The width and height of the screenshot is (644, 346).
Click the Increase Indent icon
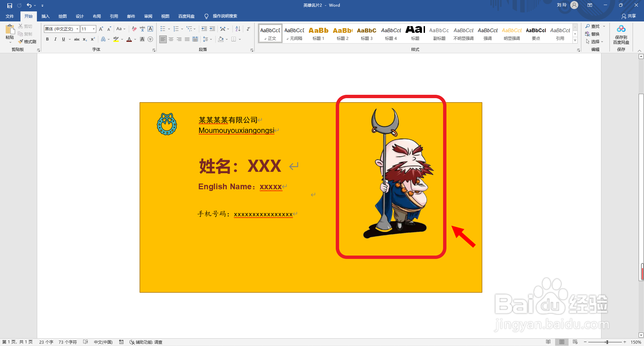[x=212, y=29]
